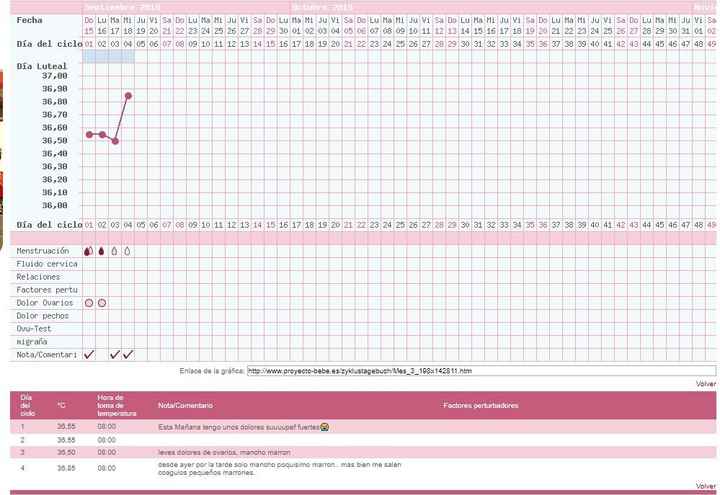
Task: Select the 36,50 temperature point on day 03
Action: [x=115, y=141]
